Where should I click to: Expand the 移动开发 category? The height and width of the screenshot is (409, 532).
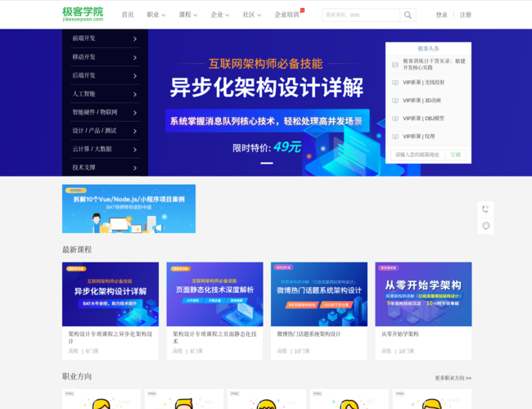(x=105, y=57)
